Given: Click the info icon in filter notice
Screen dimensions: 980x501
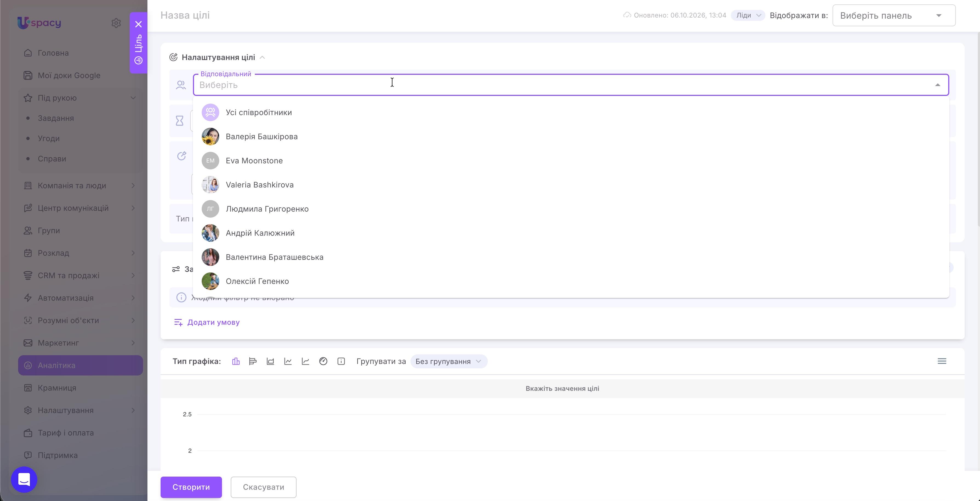Looking at the screenshot, I should click(x=181, y=297).
